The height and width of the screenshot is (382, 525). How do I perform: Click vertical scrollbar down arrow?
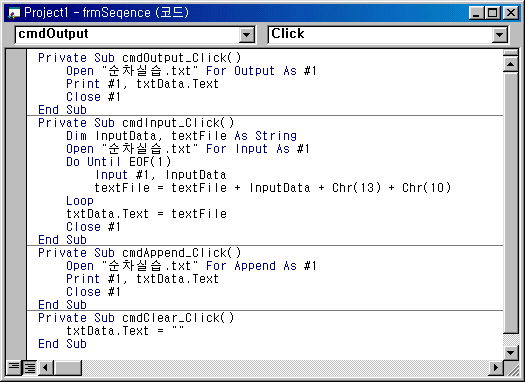pos(511,352)
